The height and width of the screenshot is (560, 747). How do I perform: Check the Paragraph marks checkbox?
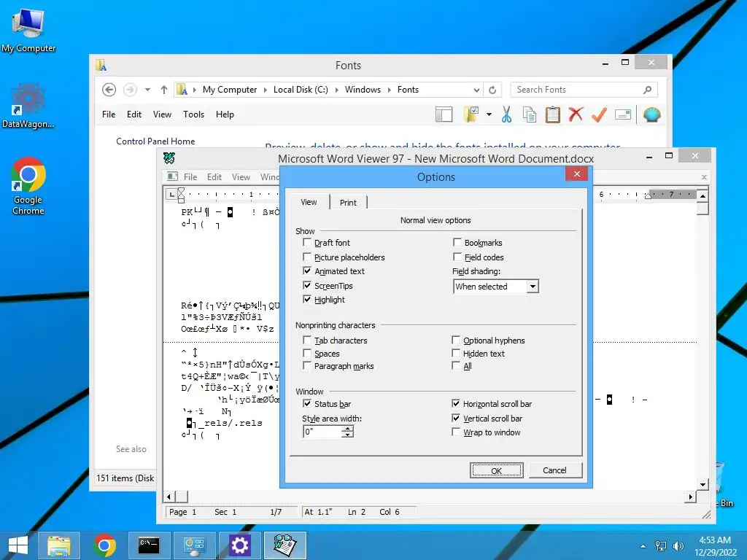[x=307, y=366]
